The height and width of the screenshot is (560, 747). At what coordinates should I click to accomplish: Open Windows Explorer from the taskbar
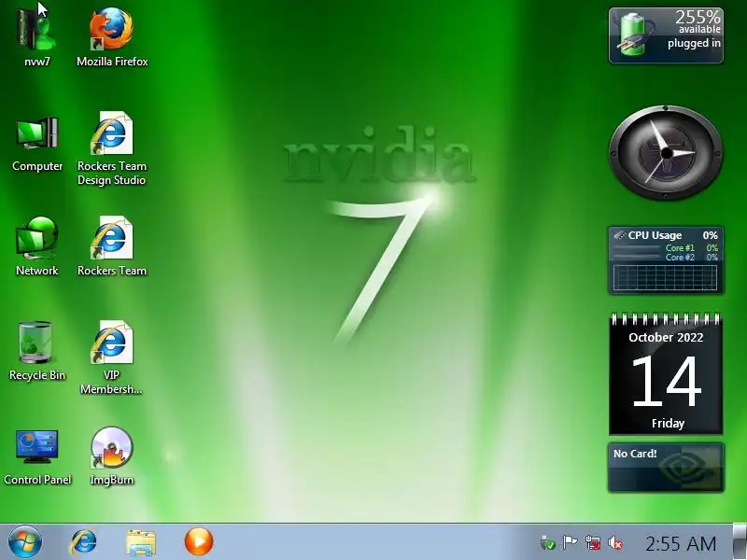click(x=141, y=542)
